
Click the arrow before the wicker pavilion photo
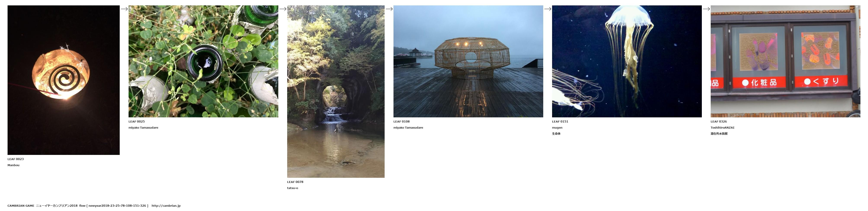389,9
